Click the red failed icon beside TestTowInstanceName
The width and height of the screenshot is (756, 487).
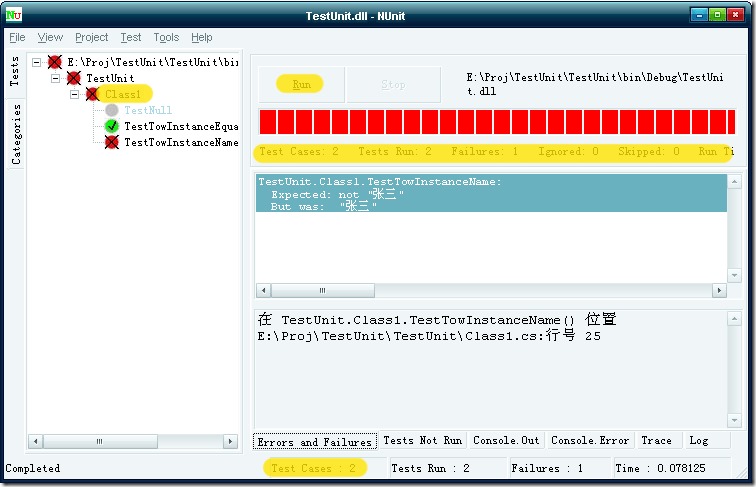(x=111, y=142)
